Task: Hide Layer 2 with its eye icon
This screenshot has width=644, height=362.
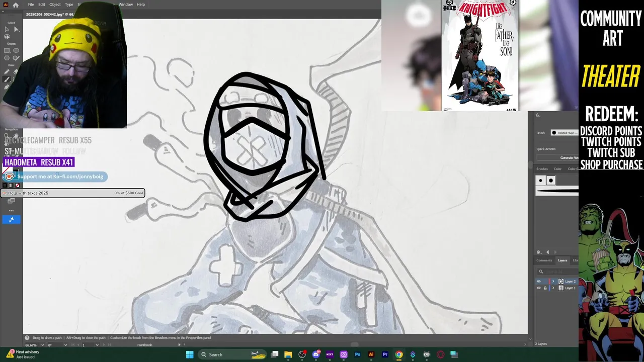Action: tap(539, 282)
